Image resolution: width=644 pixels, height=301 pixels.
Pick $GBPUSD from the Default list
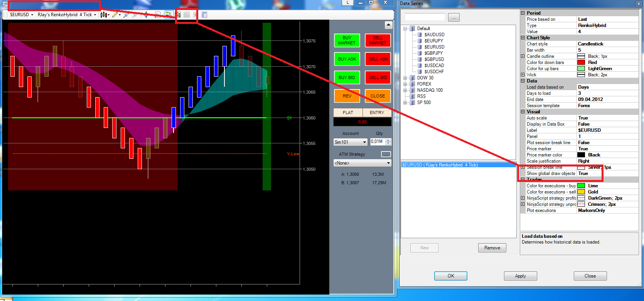[x=434, y=59]
